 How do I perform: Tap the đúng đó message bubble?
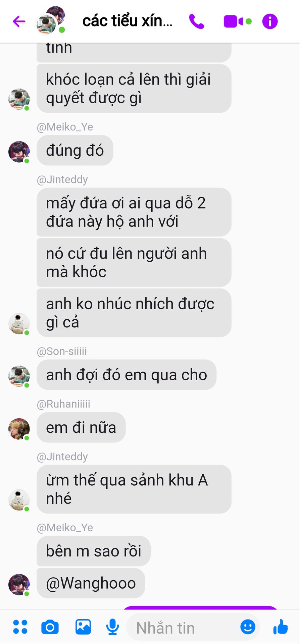[x=75, y=150]
